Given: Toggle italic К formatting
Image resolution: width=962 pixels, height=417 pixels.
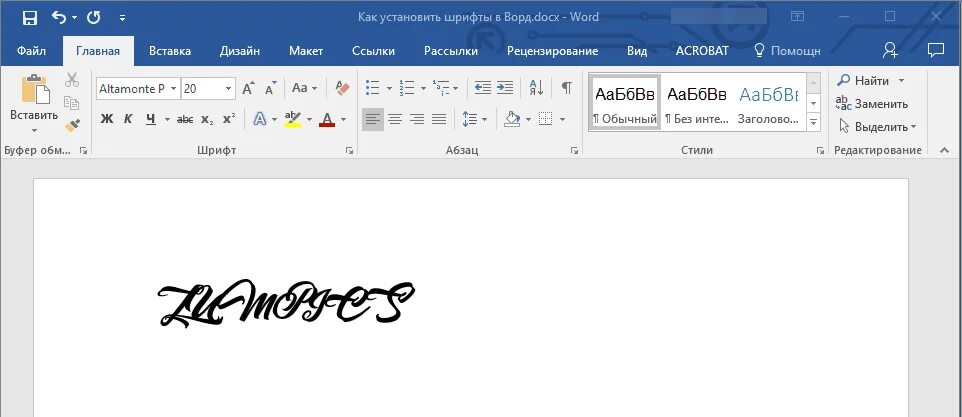Looking at the screenshot, I should [128, 119].
